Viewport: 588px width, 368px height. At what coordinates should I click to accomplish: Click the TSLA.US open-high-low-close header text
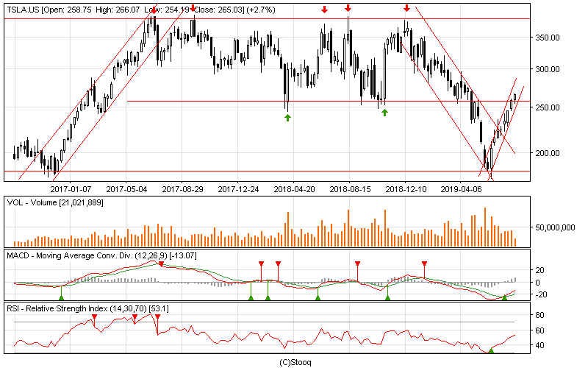141,10
